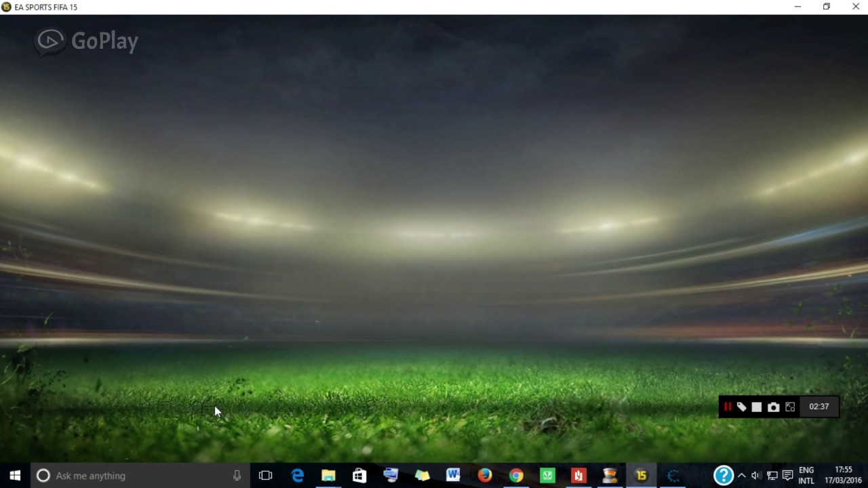Switch to Google Chrome

pyautogui.click(x=516, y=476)
